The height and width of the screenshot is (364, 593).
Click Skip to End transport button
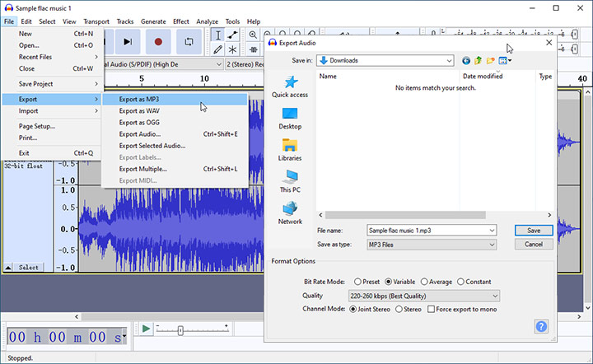128,41
